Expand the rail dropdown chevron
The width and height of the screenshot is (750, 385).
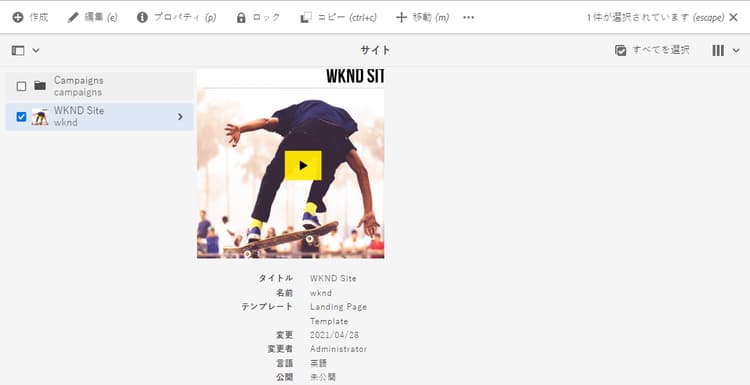36,50
